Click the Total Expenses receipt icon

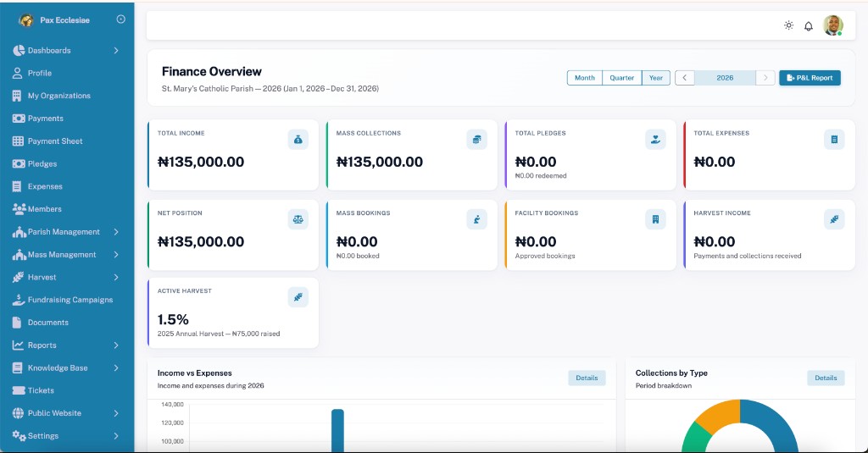coord(834,140)
